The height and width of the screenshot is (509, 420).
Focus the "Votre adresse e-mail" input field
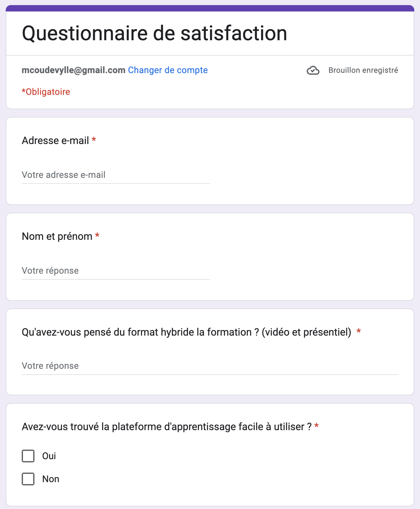point(116,175)
